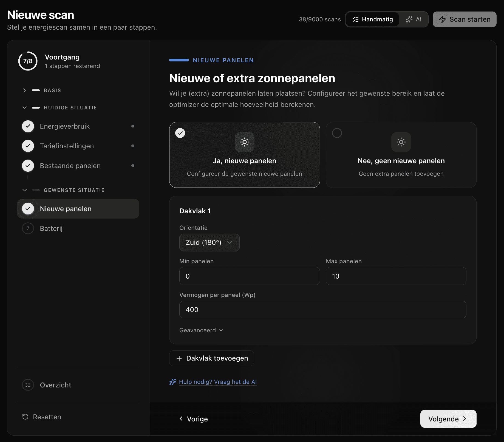Switch to the AI mode tab
The height and width of the screenshot is (442, 504).
[x=414, y=19]
